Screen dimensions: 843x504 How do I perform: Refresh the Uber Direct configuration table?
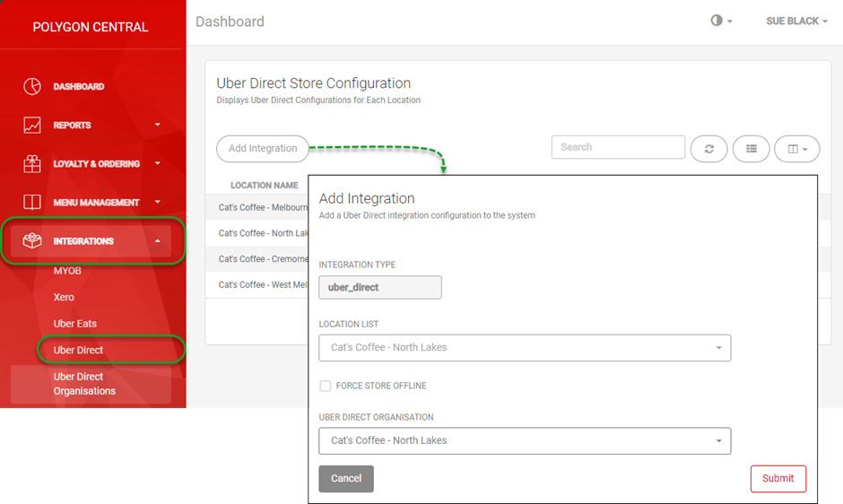coord(708,149)
